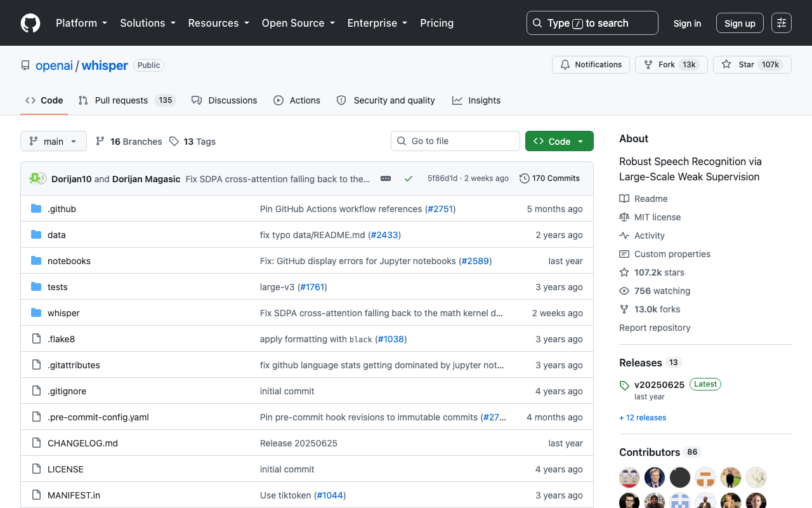This screenshot has width=812, height=508.
Task: Open pull request #1038 link
Action: [x=391, y=339]
